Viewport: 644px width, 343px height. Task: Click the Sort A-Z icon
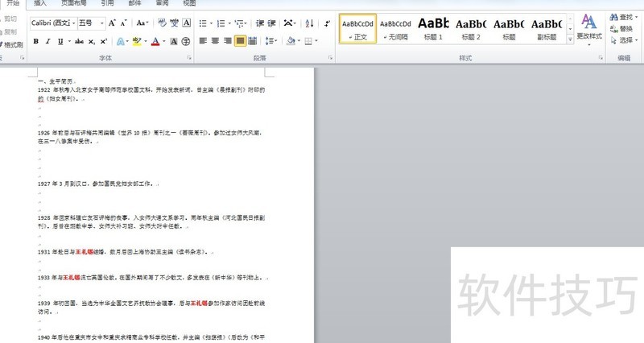point(310,23)
